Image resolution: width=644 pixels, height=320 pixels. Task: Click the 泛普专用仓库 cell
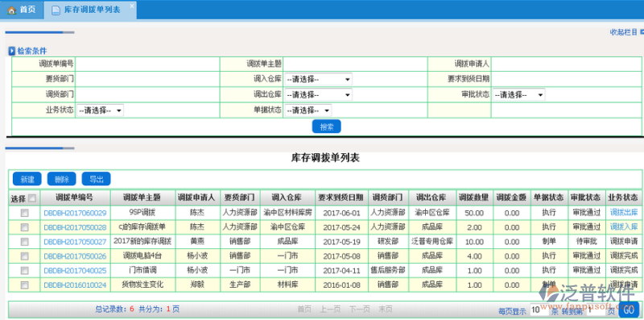click(432, 242)
